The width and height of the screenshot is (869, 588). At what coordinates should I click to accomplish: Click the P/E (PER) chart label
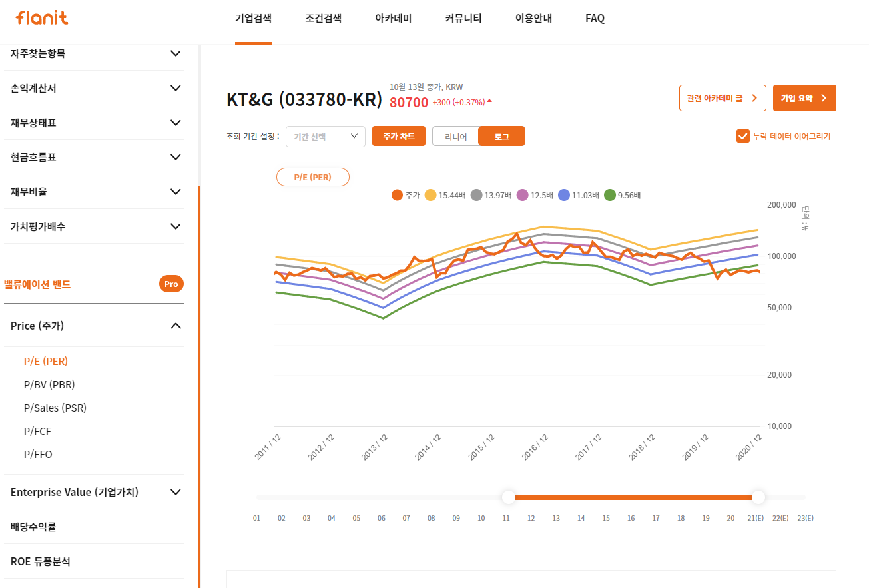pos(313,177)
